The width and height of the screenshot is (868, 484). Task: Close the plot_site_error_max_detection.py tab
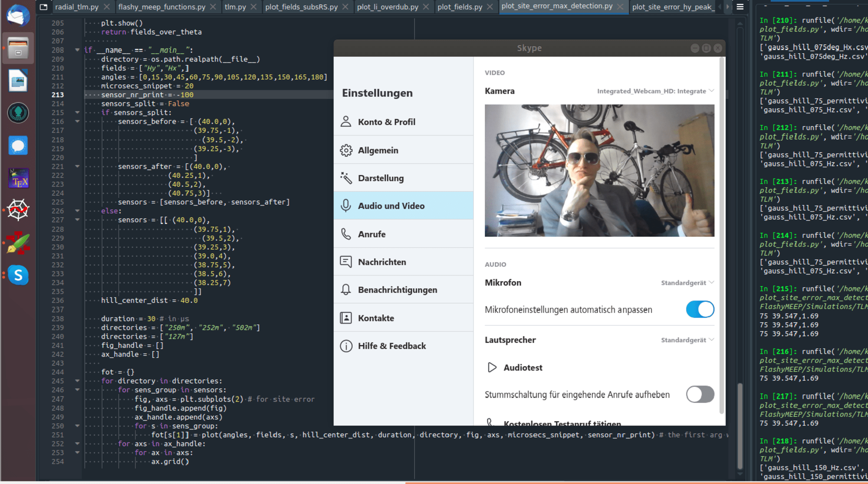[x=621, y=7]
